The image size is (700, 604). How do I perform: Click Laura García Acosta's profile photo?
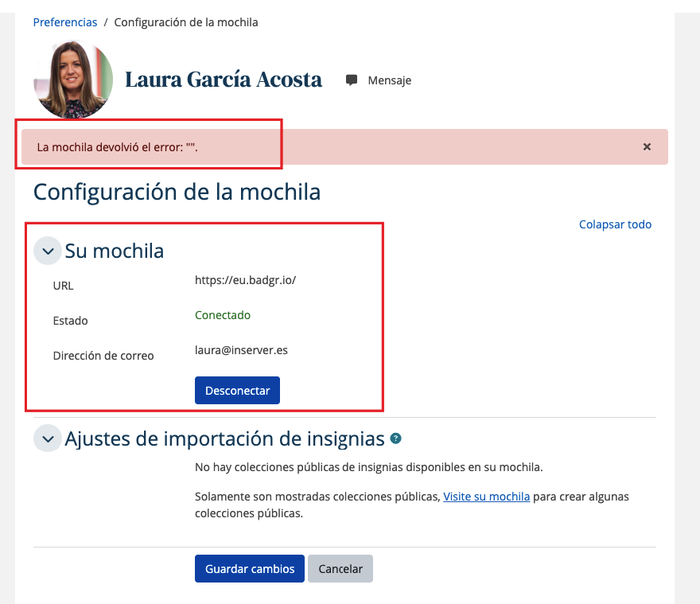73,80
